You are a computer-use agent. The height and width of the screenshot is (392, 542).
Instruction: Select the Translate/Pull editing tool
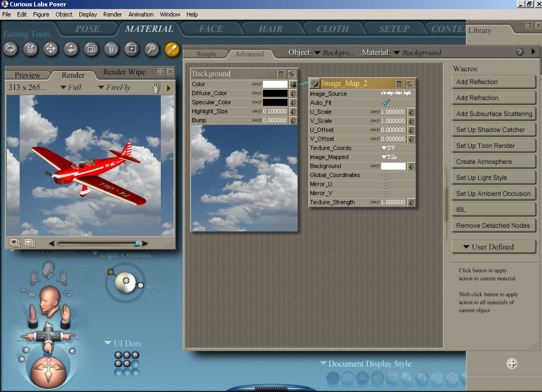[51, 49]
